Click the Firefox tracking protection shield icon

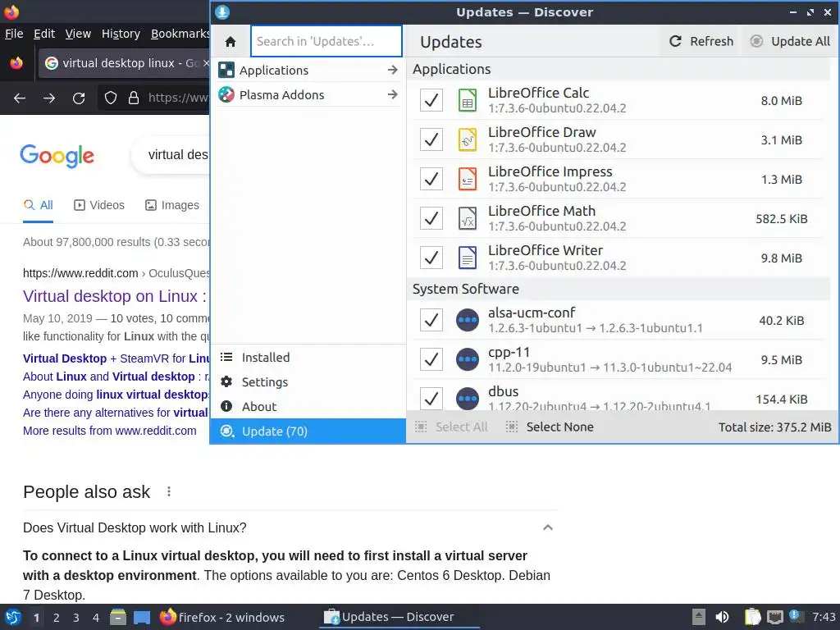[x=111, y=98]
